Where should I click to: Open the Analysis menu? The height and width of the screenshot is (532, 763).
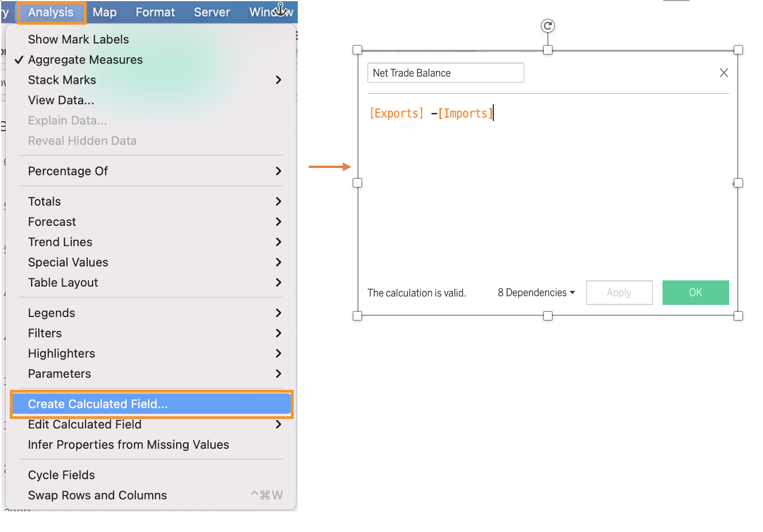coord(51,12)
